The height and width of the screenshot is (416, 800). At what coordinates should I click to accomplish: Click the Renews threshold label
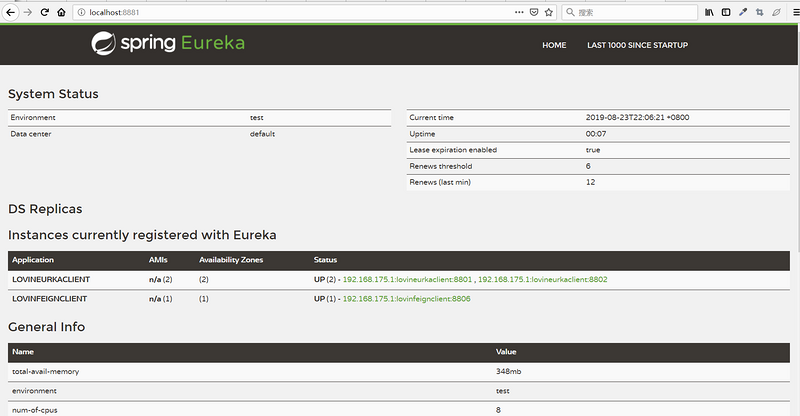pyautogui.click(x=440, y=166)
